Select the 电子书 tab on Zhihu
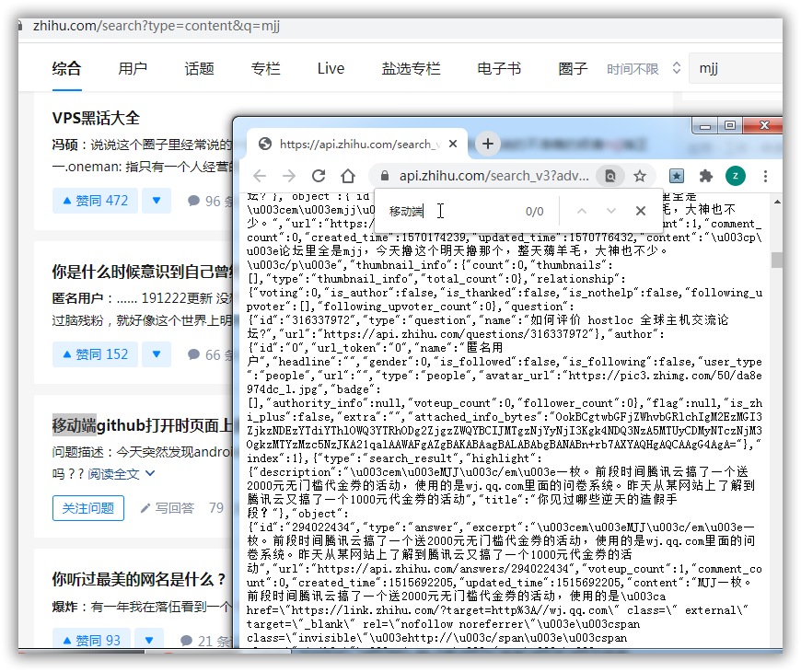This screenshot has width=801, height=672. [x=499, y=69]
